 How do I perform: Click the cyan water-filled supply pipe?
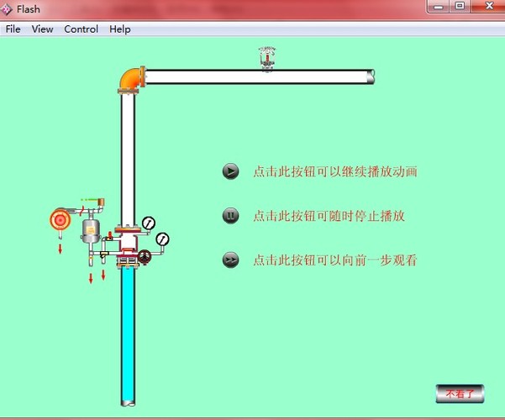coord(129,336)
